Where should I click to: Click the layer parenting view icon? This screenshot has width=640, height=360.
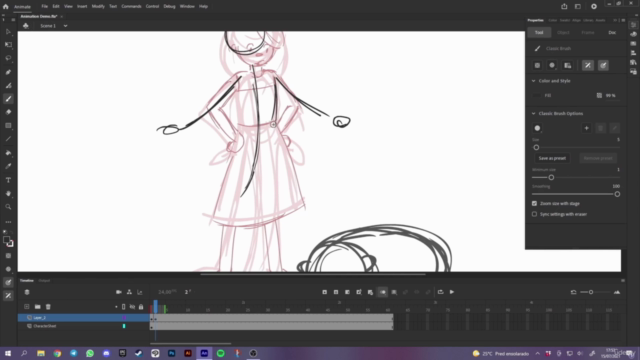pos(129,292)
